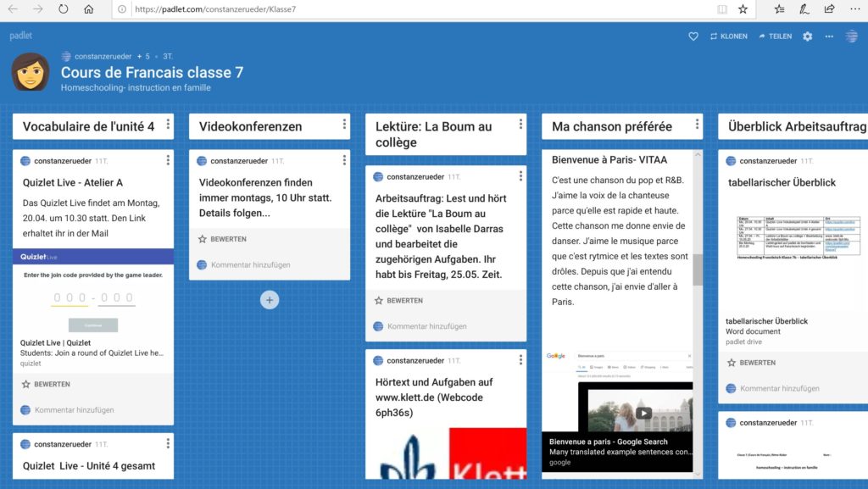Open the three-dot more menu in header
The image size is (868, 489).
[x=829, y=36]
